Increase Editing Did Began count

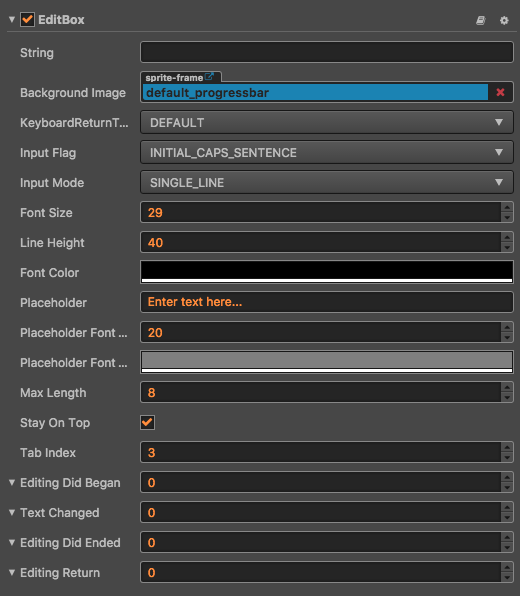tap(507, 477)
